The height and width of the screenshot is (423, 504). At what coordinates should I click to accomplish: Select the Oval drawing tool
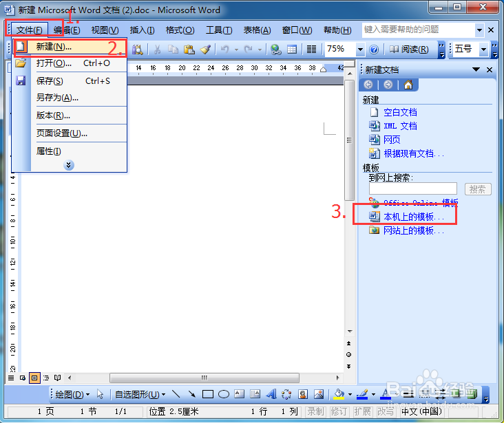coord(224,394)
